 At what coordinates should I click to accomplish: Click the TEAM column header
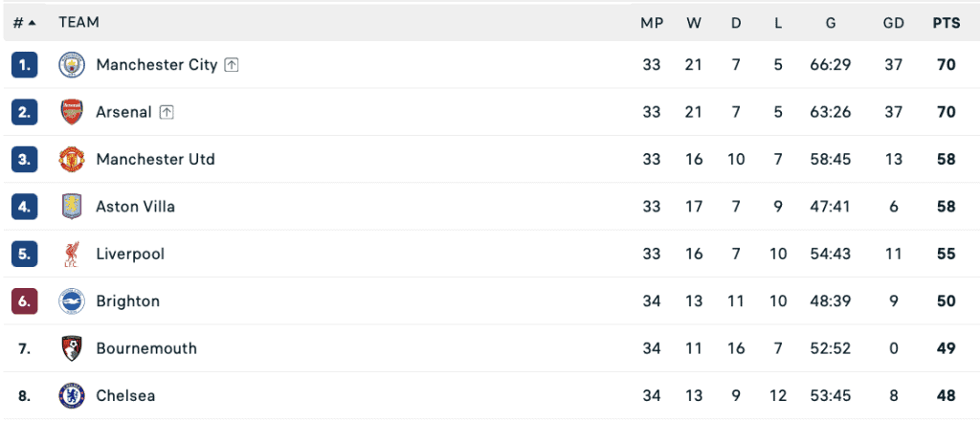coord(78,22)
